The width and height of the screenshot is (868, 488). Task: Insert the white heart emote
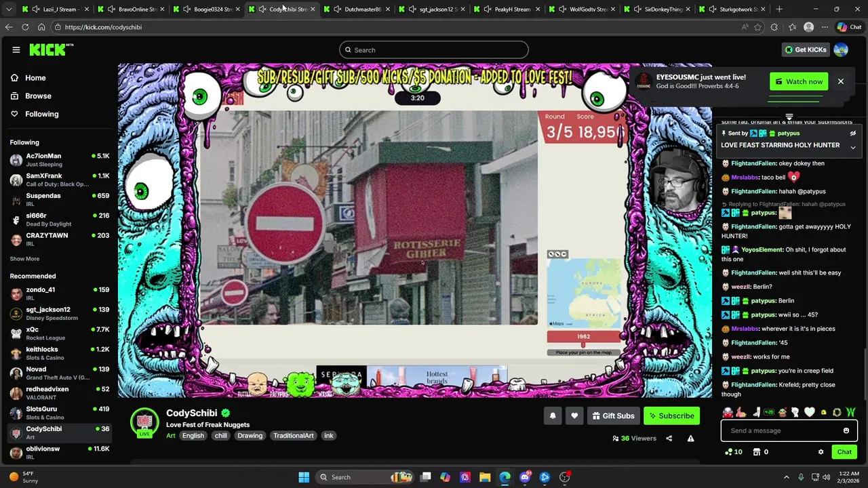click(809, 412)
